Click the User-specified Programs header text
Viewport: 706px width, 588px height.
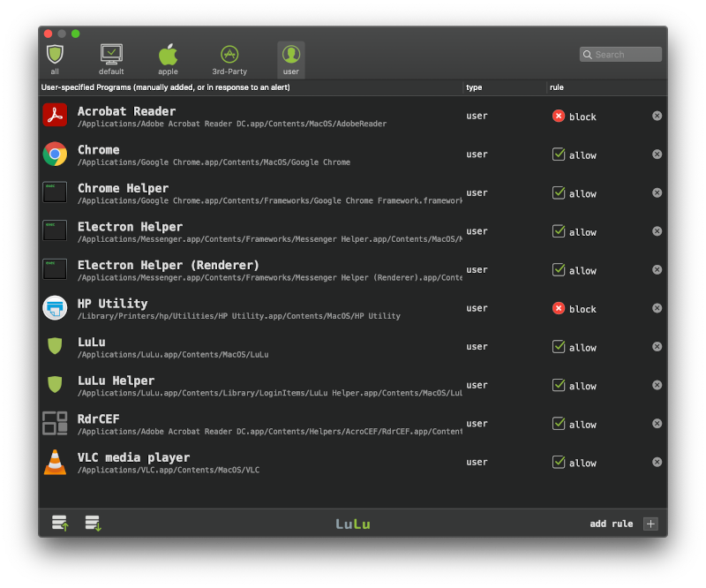[x=166, y=87]
